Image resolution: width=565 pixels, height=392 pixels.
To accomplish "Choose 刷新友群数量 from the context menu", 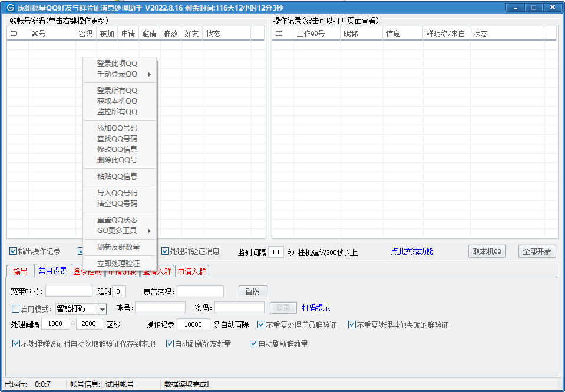I will [x=120, y=247].
